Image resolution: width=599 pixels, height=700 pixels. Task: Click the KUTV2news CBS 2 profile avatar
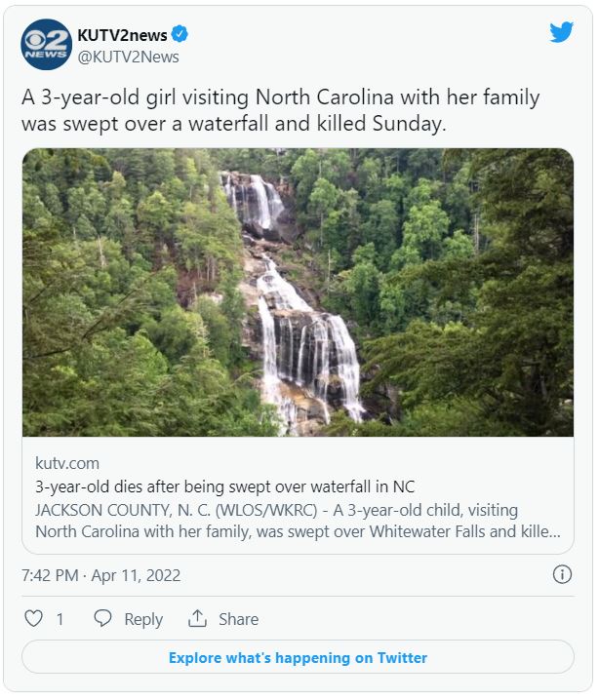click(46, 45)
